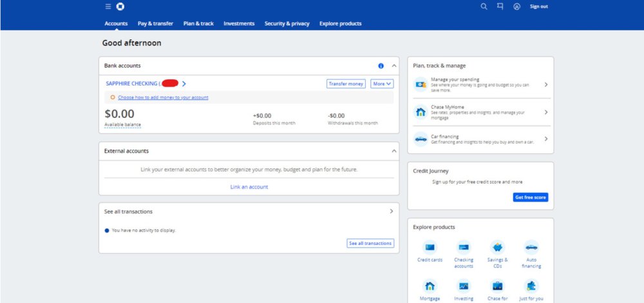
Task: Click Choose how to add money link
Action: [x=163, y=97]
